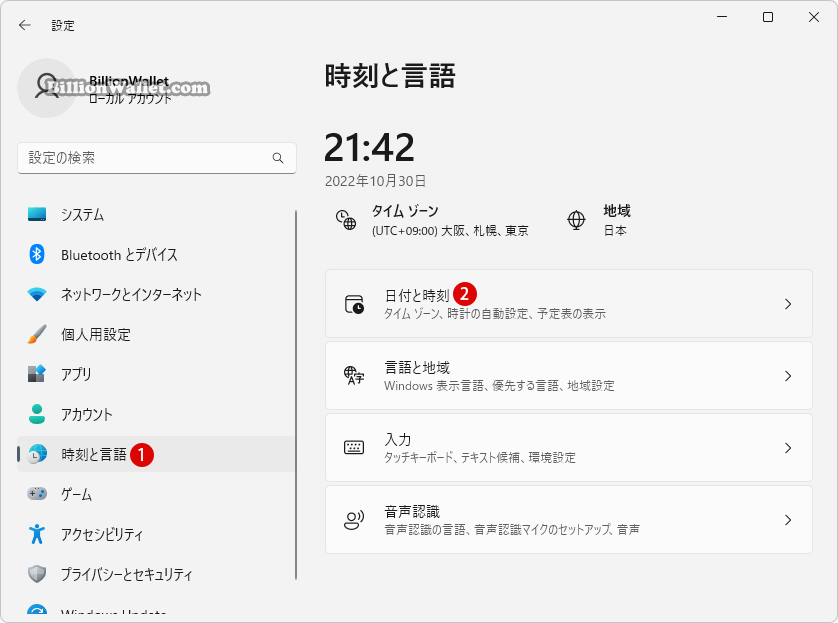Image resolution: width=838 pixels, height=623 pixels.
Task: Expand 日付と時刻 using its chevron
Action: pyautogui.click(x=788, y=304)
